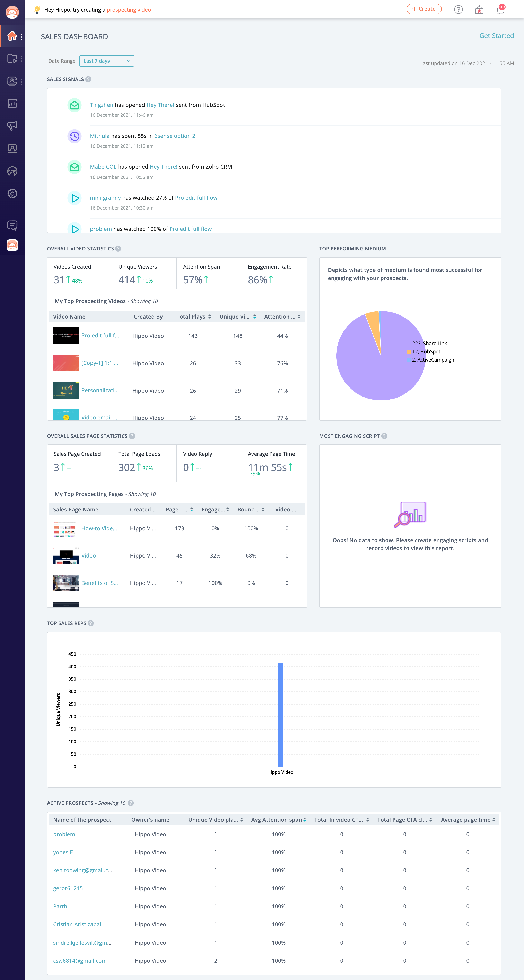Open the campaigns megaphone sidebar icon

coord(12,126)
